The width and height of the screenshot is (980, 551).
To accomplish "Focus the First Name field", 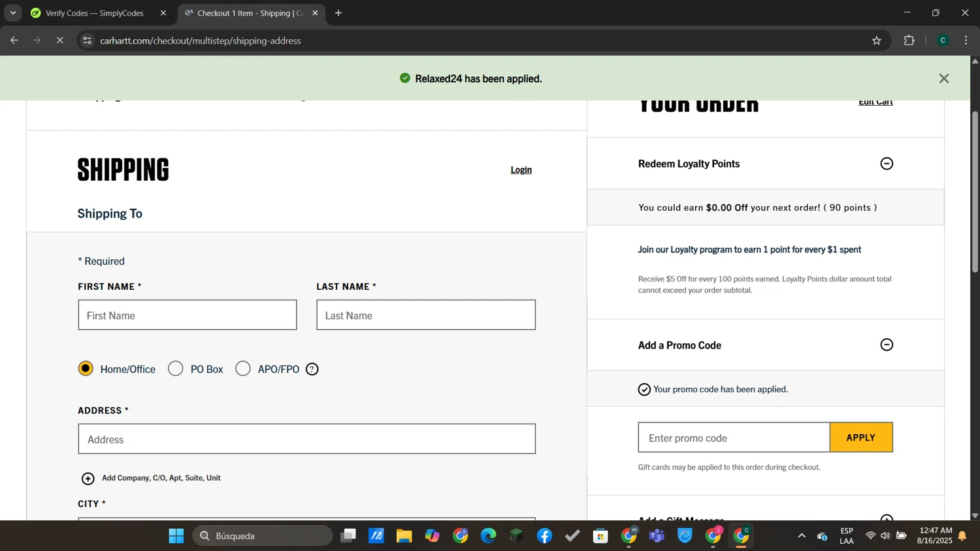I will point(188,315).
